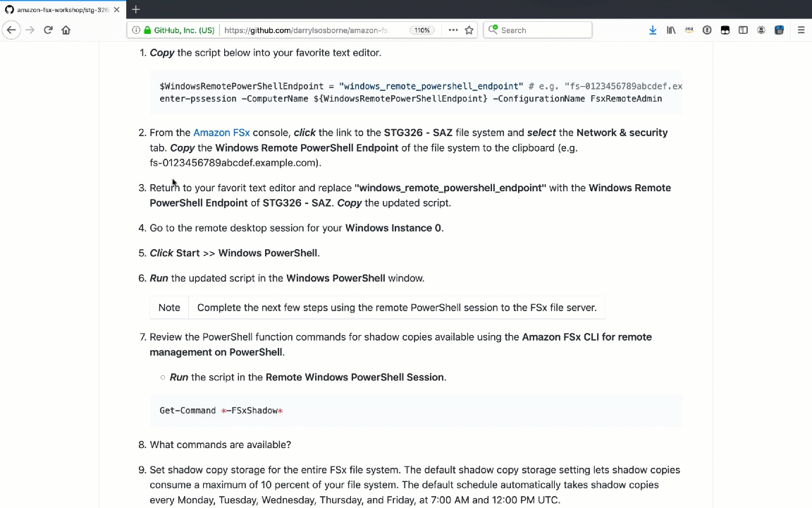Click the enter-pssession code line

(x=411, y=99)
